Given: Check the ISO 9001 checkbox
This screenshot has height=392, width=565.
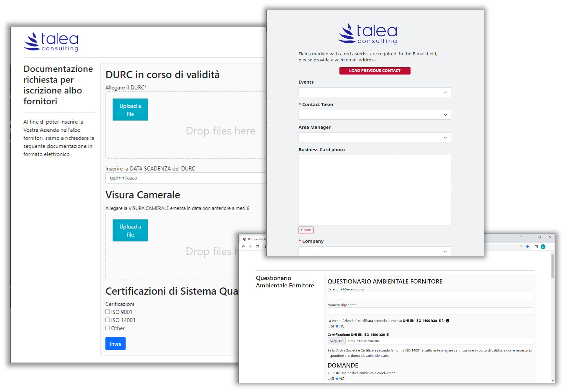Looking at the screenshot, I should click(107, 312).
